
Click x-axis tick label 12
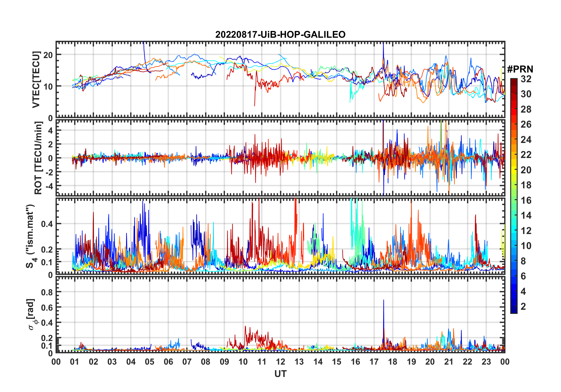click(x=280, y=362)
